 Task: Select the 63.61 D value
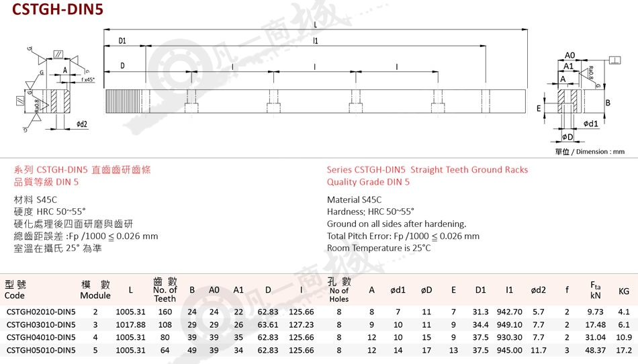268,325
